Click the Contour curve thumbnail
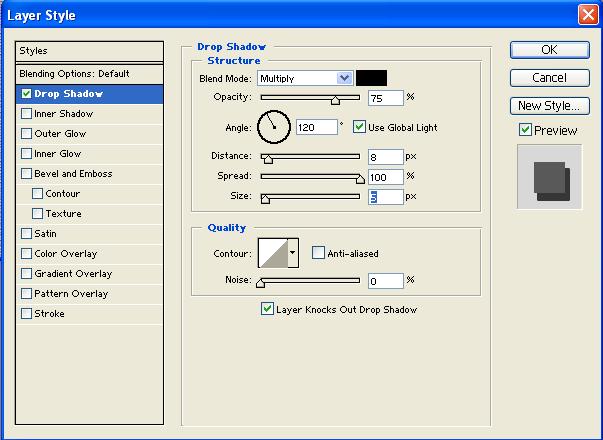The width and height of the screenshot is (603, 440). point(273,253)
